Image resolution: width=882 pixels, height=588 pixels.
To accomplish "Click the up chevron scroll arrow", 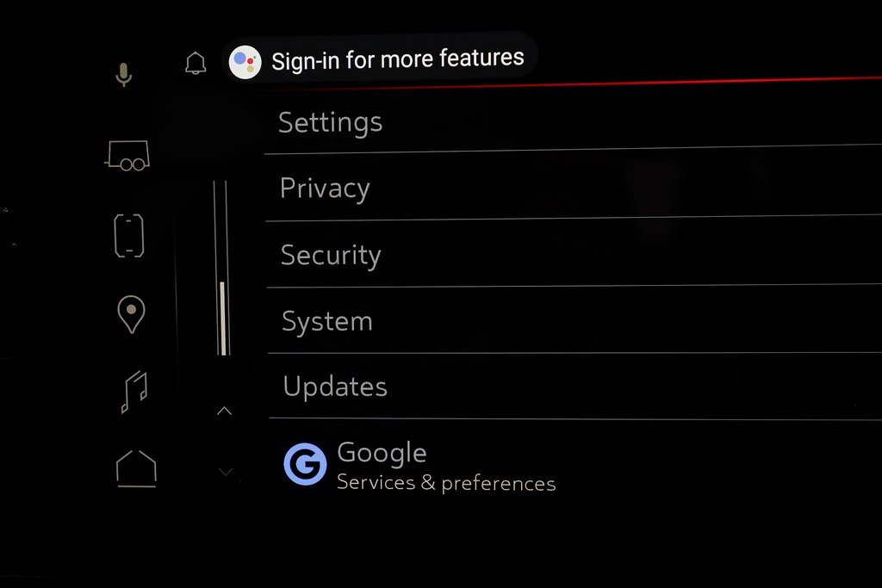I will (225, 411).
